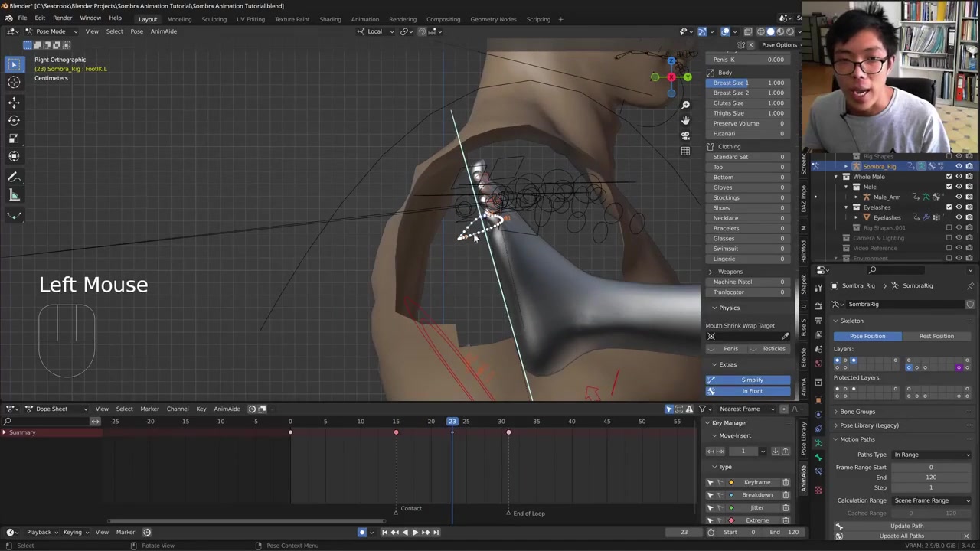Click the pan view hand icon
This screenshot has height=551, width=980.
[x=685, y=120]
